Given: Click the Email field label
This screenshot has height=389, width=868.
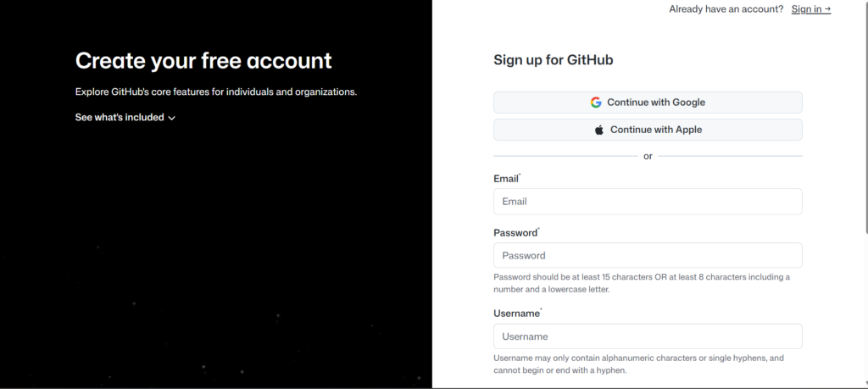Looking at the screenshot, I should [x=505, y=179].
